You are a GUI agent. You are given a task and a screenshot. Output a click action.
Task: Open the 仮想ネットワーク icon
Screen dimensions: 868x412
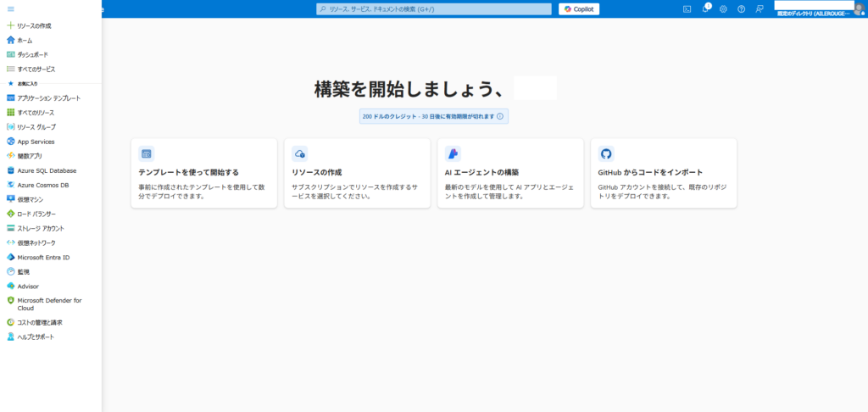click(x=10, y=242)
